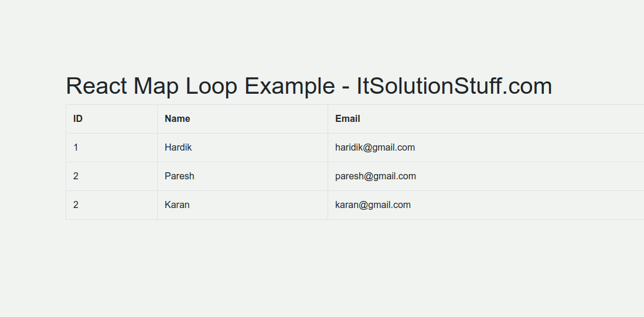Click the Name column header
This screenshot has width=644, height=317.
[178, 119]
